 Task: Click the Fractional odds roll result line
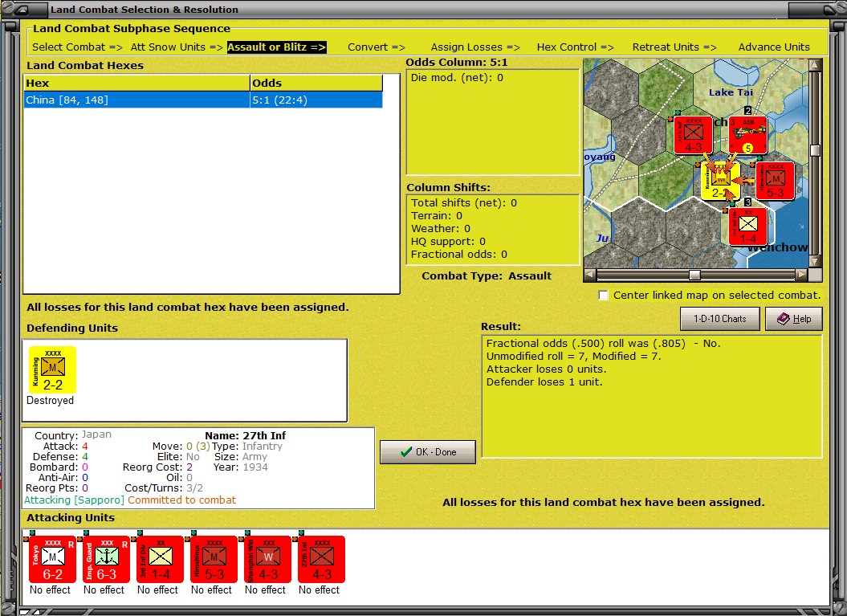pos(604,343)
